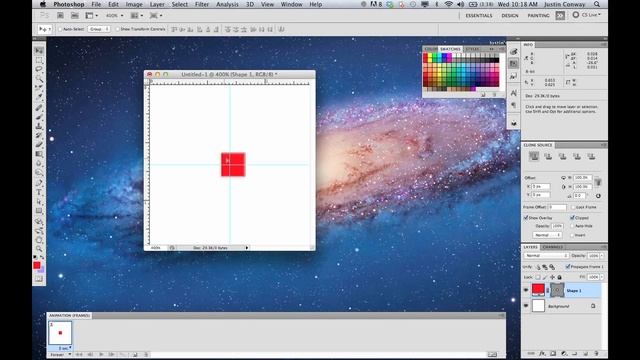Click the Wi-Fi icon in menu bar
640x360 pixels.
click(449, 4)
